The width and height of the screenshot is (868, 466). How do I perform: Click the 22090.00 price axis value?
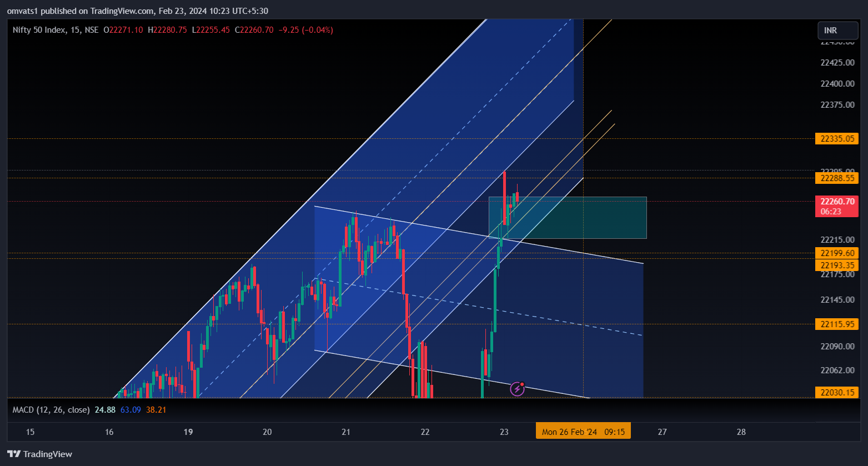coord(837,346)
